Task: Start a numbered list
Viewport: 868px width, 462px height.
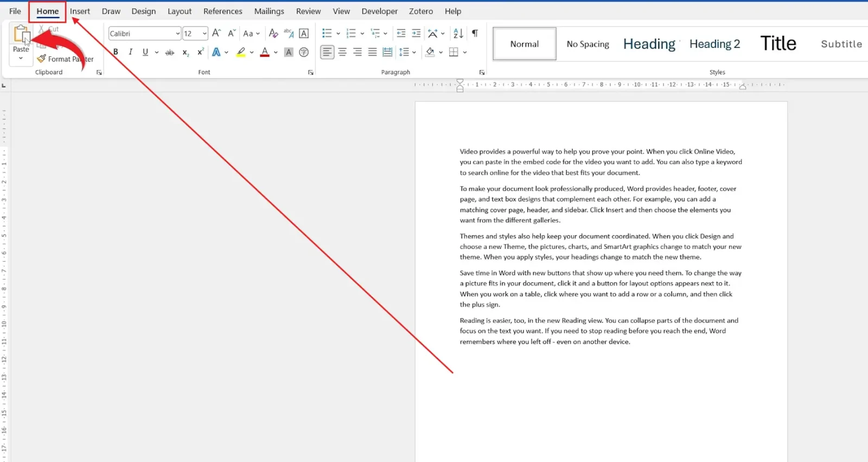Action: tap(351, 33)
